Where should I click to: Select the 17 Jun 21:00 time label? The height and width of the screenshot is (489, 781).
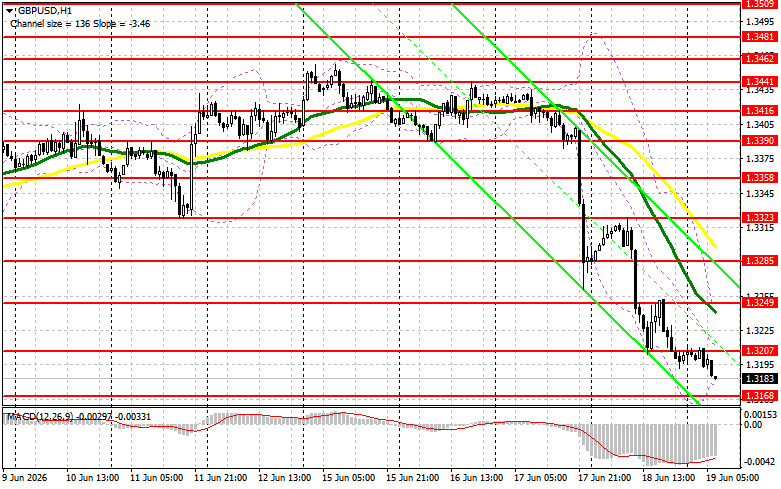[x=605, y=478]
